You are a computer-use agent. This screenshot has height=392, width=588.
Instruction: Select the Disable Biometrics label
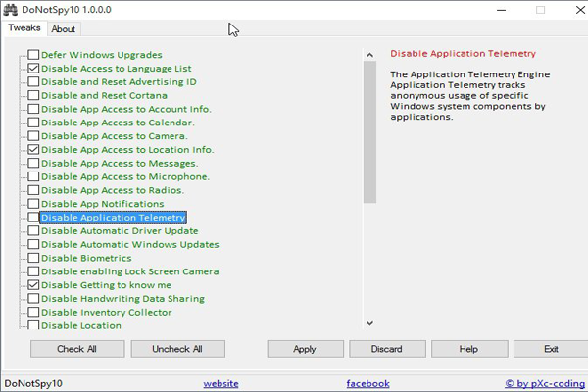86,258
